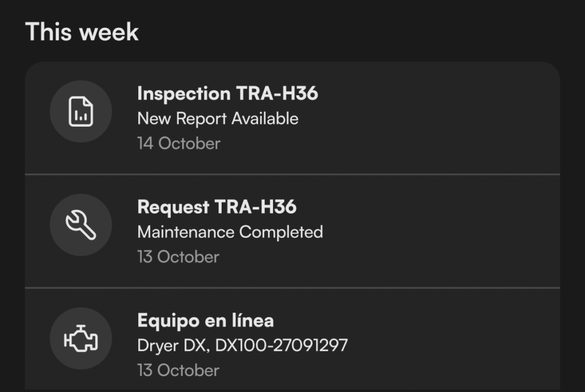Select the New Report Available text
This screenshot has width=585, height=392.
(x=218, y=119)
